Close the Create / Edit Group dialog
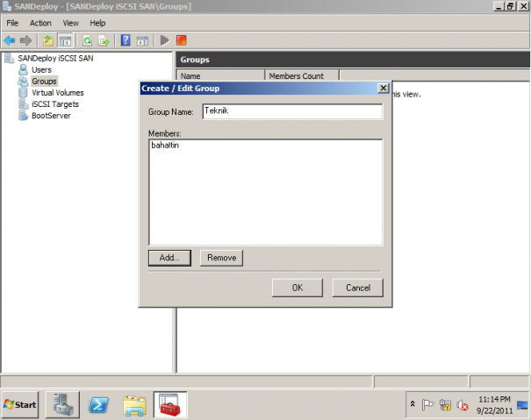The width and height of the screenshot is (531, 420). pos(383,89)
